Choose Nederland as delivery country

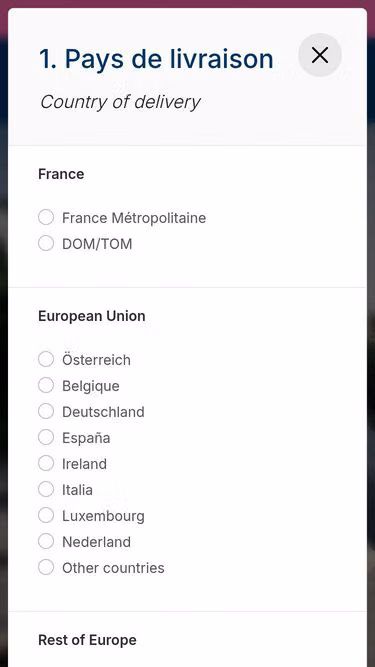point(46,542)
